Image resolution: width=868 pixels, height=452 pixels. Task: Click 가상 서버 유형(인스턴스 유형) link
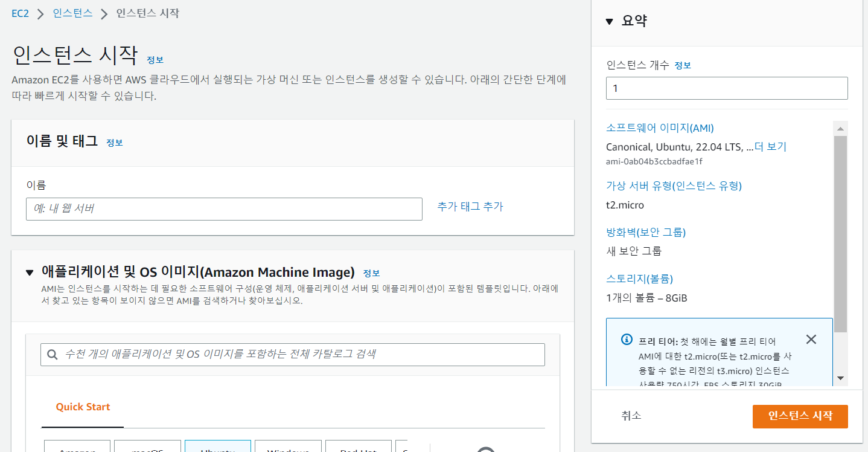tap(674, 186)
